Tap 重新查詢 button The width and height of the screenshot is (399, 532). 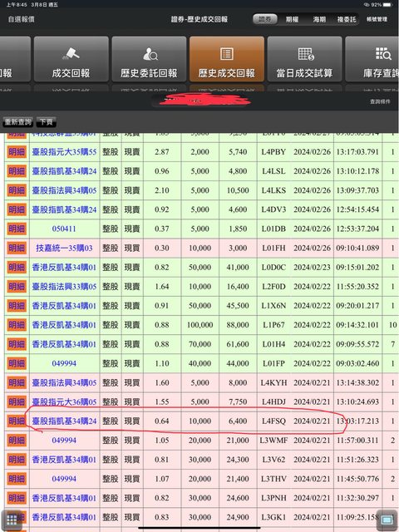click(x=17, y=122)
